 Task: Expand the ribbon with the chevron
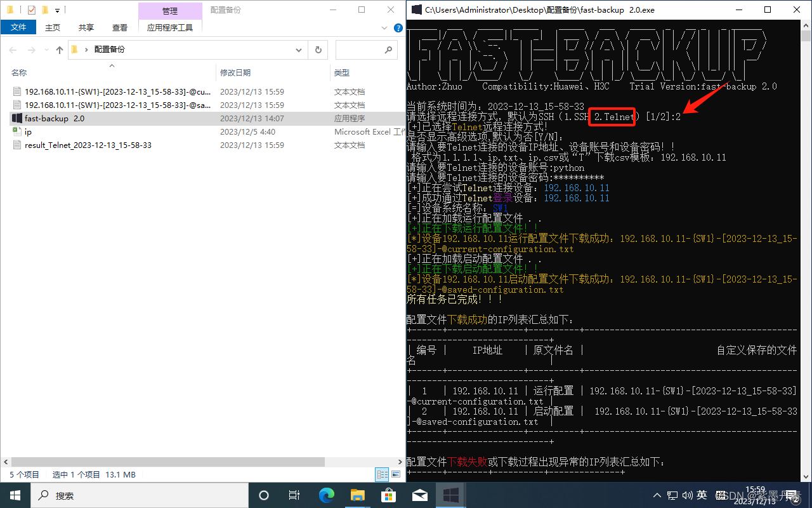click(x=384, y=28)
